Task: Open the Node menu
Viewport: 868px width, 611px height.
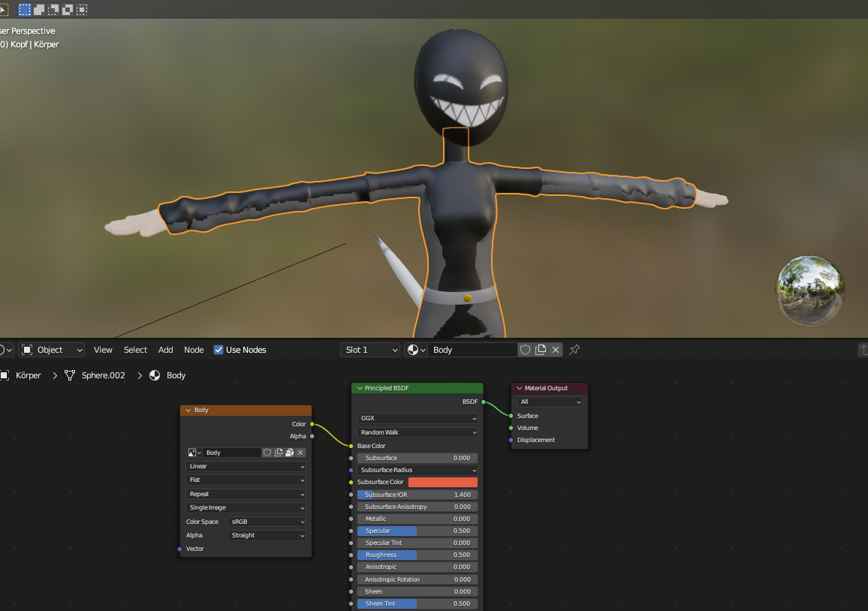Action: 194,350
